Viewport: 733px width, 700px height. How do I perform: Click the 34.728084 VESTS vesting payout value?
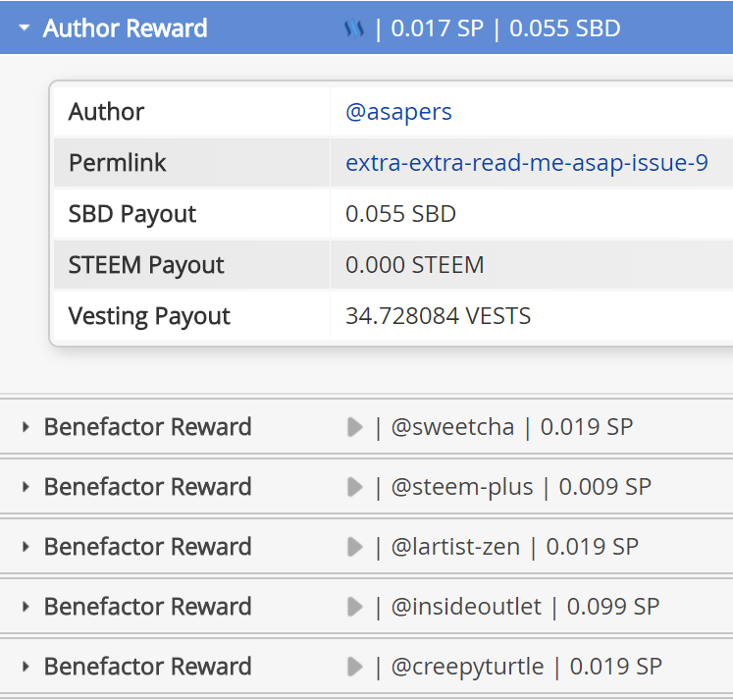pyautogui.click(x=438, y=316)
